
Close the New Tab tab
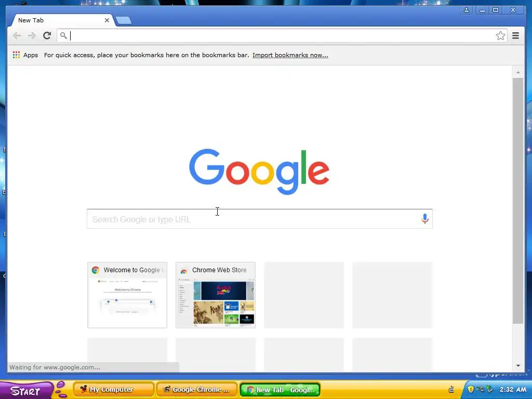[x=107, y=20]
